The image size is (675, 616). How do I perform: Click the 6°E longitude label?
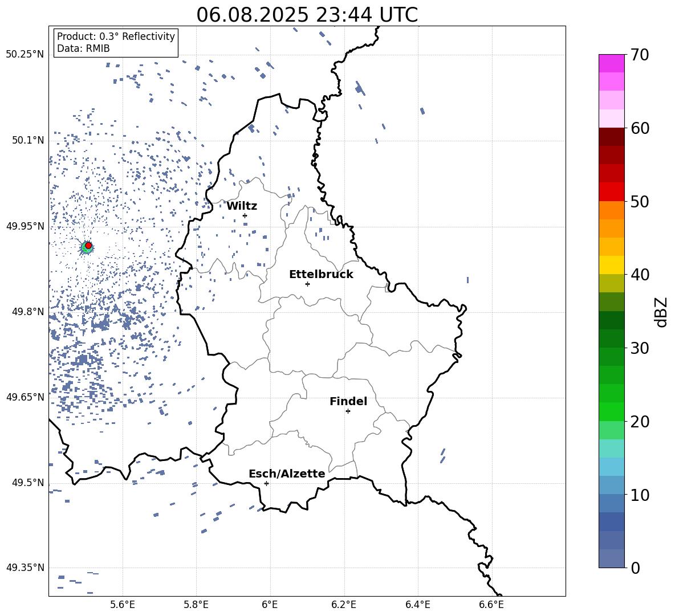tap(270, 605)
